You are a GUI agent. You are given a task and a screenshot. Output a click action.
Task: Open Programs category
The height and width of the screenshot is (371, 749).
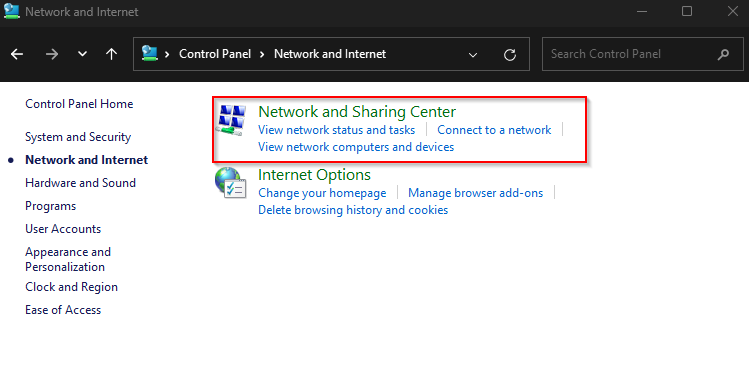pos(50,206)
